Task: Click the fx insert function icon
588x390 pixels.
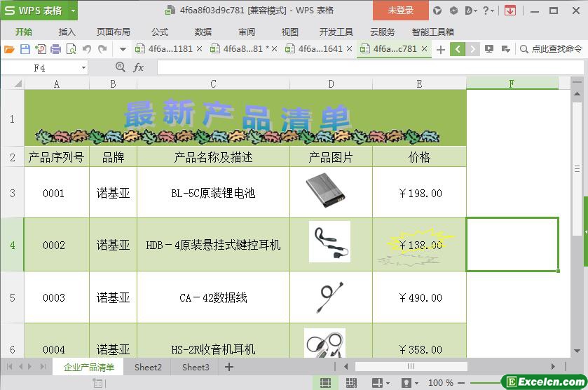Action: tap(139, 67)
